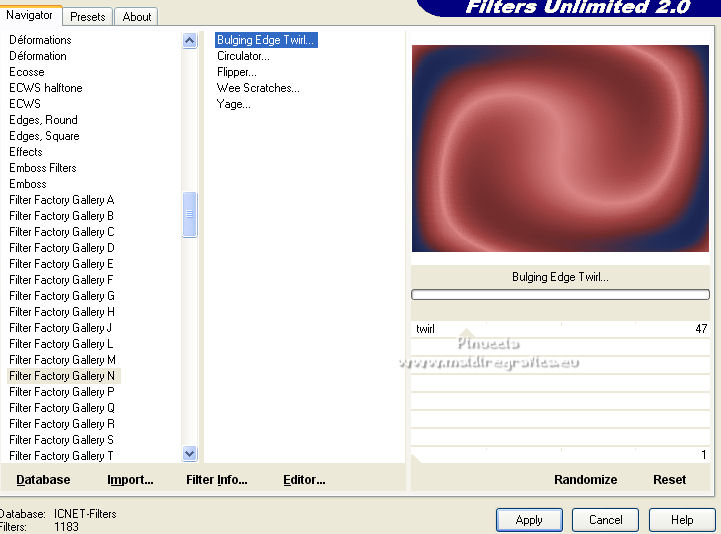721x534 pixels.
Task: Select the Déformations category
Action: [x=40, y=40]
